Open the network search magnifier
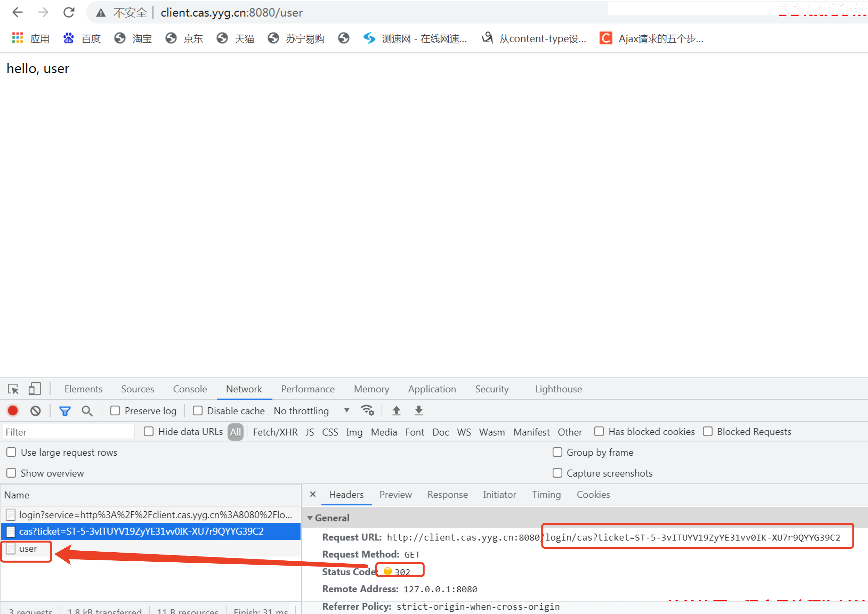Image resolution: width=868 pixels, height=614 pixels. 87,411
